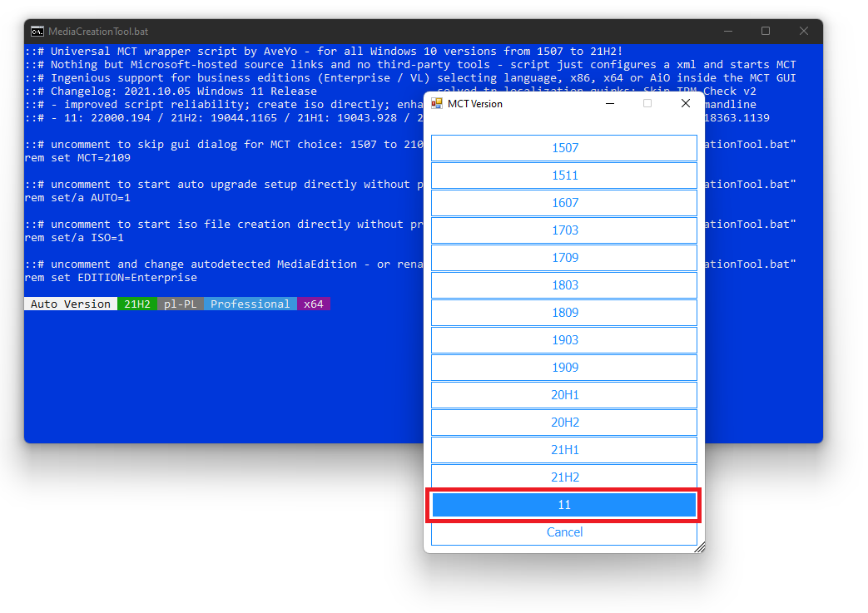Click the MediaCreationTool.bat window title text
The width and height of the screenshot is (868, 613).
(98, 32)
